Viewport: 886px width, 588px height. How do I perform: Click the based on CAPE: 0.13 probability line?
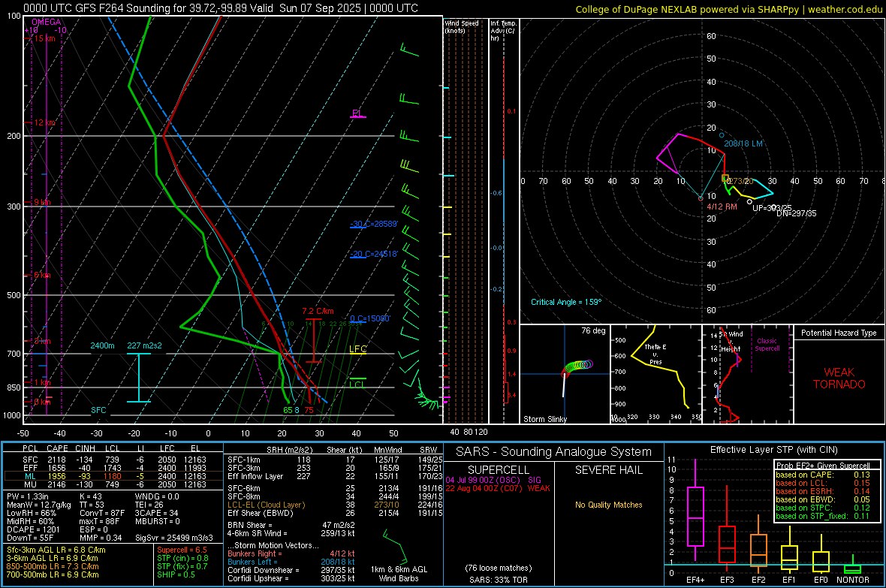[x=823, y=475]
